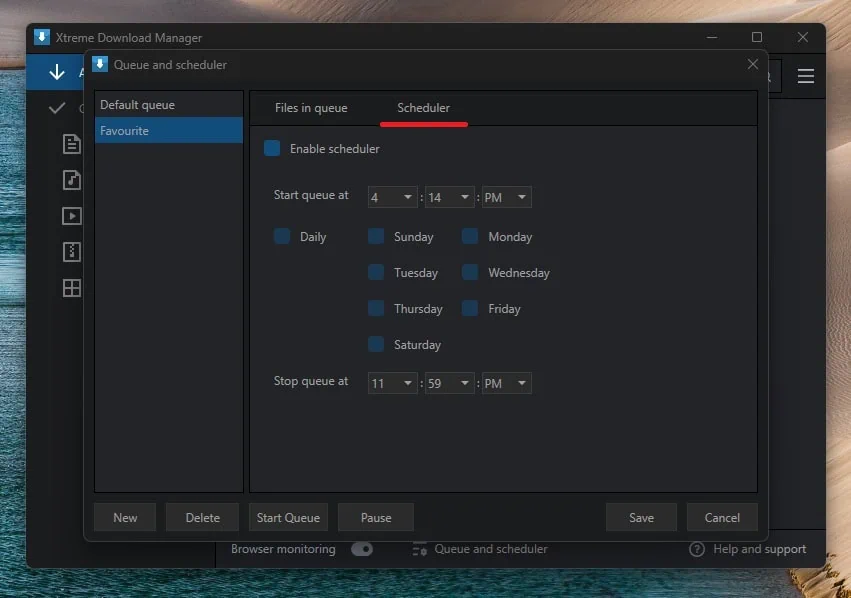
Task: Maximize the Xtreme Download Manager window
Action: pyautogui.click(x=757, y=37)
